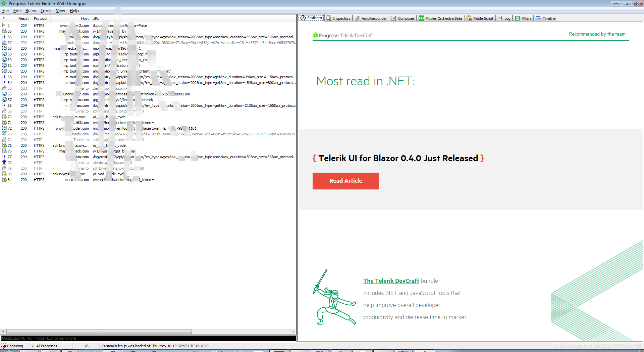Image resolution: width=644 pixels, height=352 pixels.
Task: Click the info icon of session 56
Action: [4, 37]
